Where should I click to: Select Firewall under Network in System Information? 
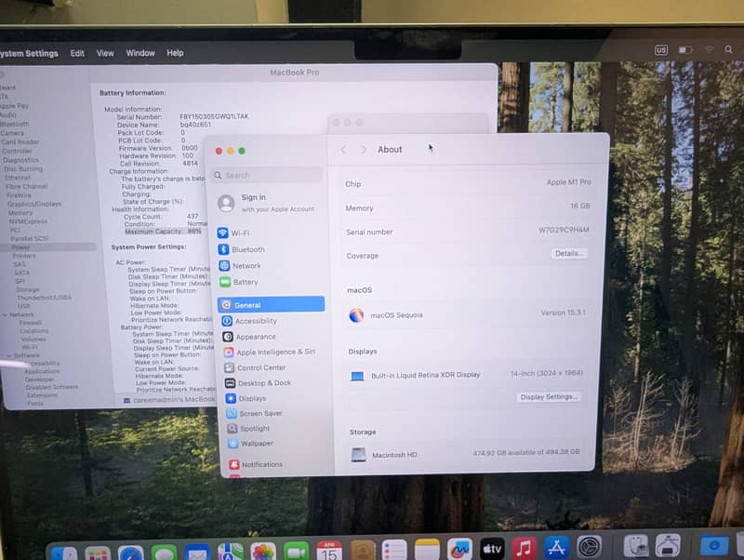pyautogui.click(x=31, y=323)
